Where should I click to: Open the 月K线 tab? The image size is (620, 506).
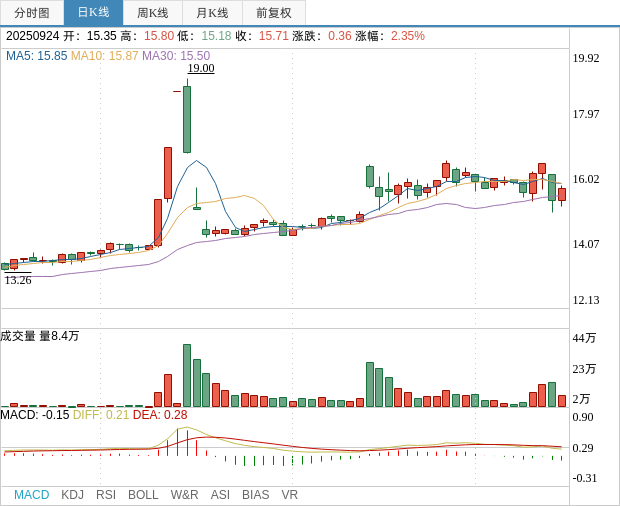212,13
